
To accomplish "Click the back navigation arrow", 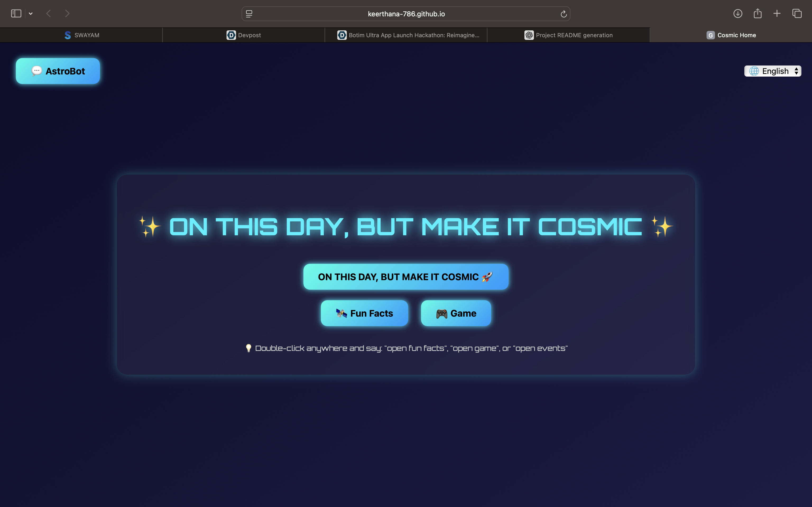I will point(49,13).
